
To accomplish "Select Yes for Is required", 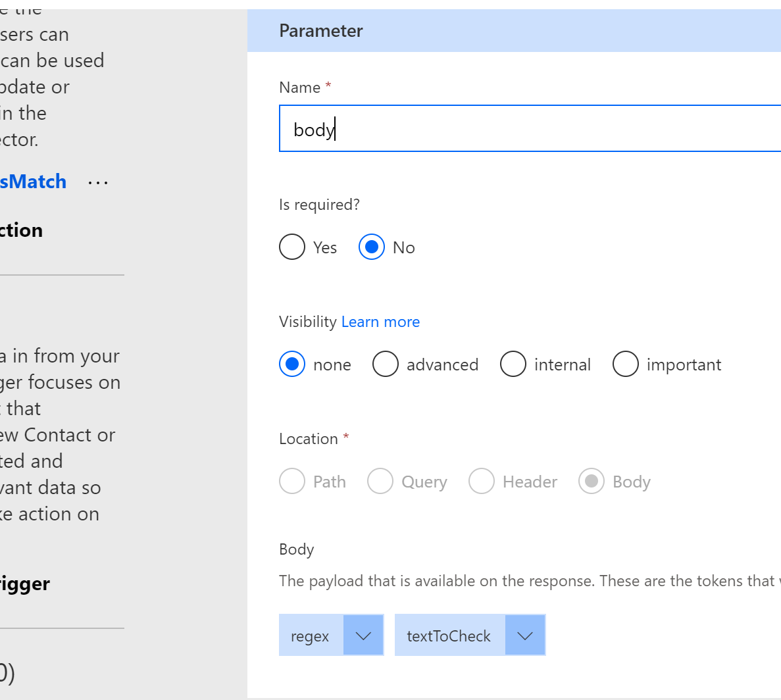I will (x=292, y=247).
